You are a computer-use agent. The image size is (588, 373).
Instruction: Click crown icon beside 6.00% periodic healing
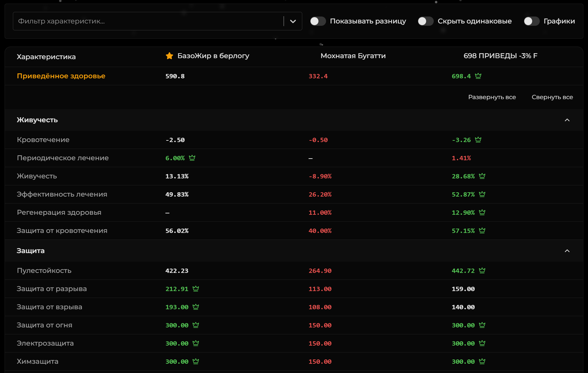[x=192, y=158]
